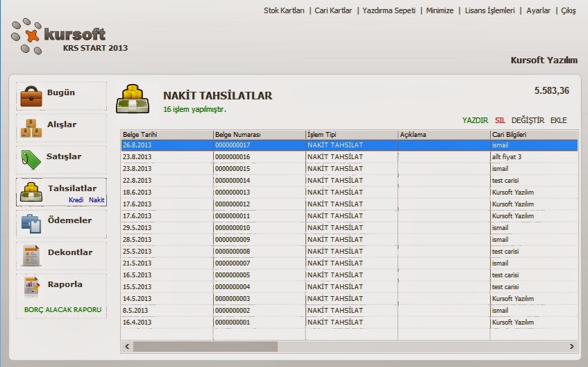Sort by İşlem Tipi column header
The image size is (588, 367).
pyautogui.click(x=351, y=134)
